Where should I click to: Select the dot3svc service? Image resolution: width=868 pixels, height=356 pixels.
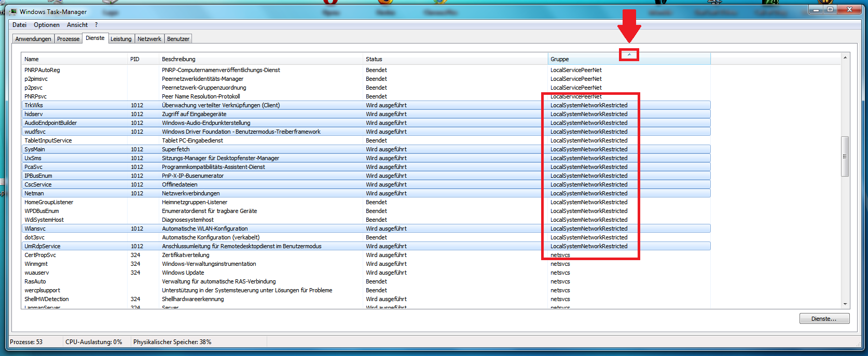coord(35,237)
